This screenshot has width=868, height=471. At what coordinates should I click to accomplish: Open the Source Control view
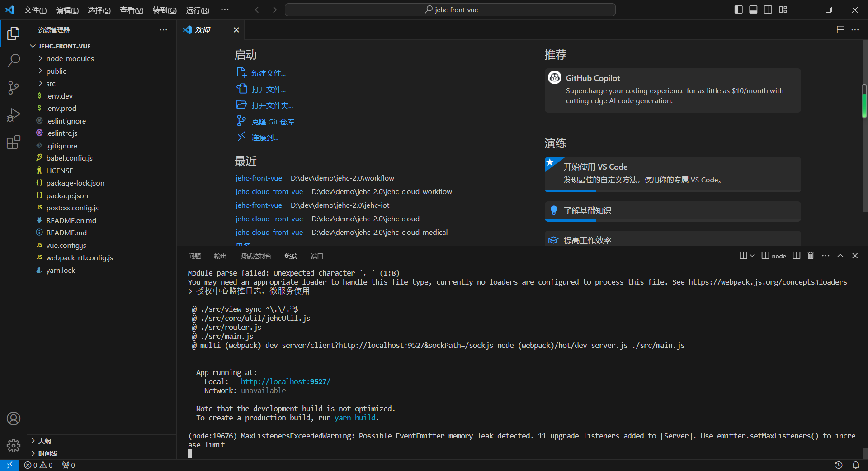14,88
